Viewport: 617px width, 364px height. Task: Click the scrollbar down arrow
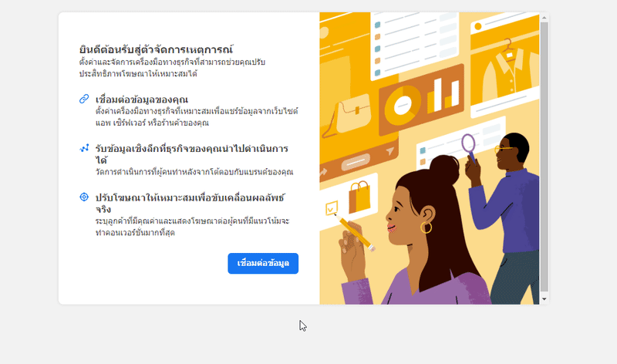click(x=544, y=299)
